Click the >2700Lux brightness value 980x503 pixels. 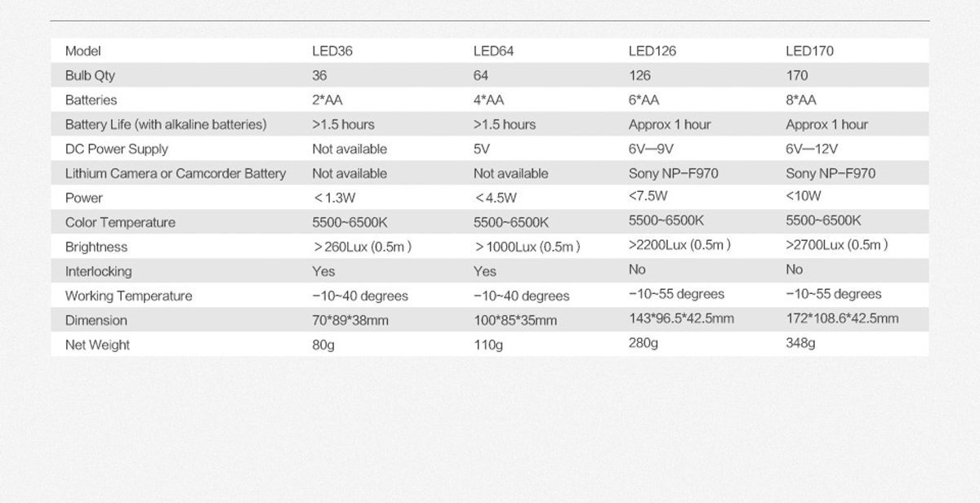click(836, 245)
